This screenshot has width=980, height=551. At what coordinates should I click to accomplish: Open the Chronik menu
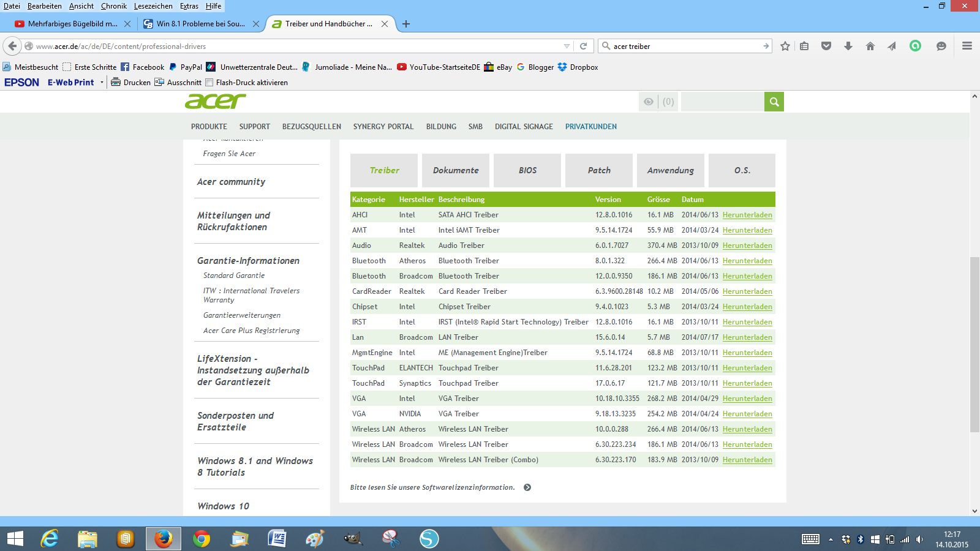click(114, 6)
